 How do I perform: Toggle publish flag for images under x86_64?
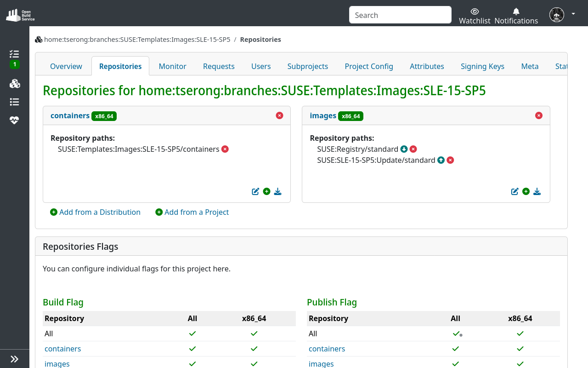[520, 364]
